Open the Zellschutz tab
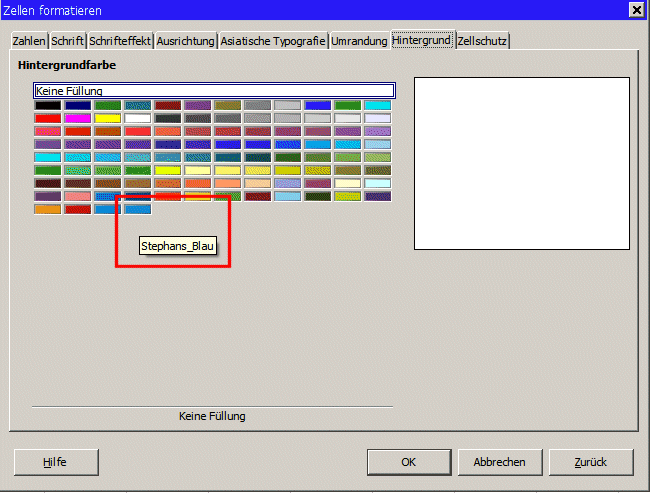Image resolution: width=650 pixels, height=493 pixels. 482,41
